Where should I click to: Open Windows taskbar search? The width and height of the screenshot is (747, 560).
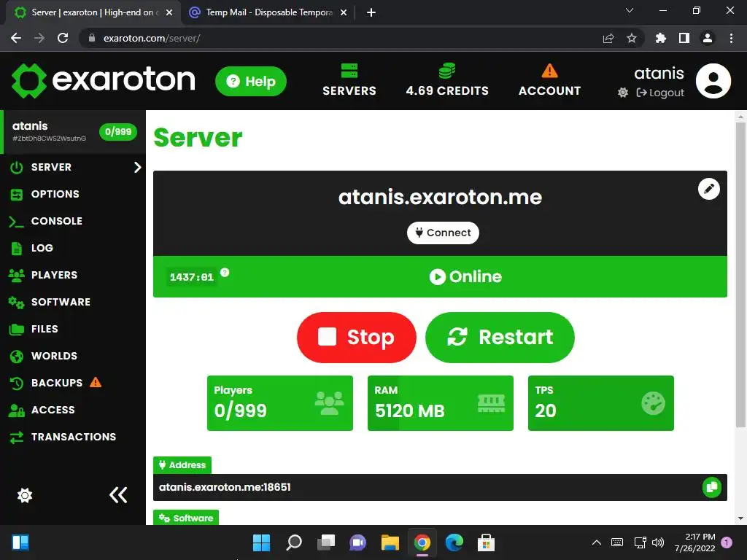click(x=293, y=542)
